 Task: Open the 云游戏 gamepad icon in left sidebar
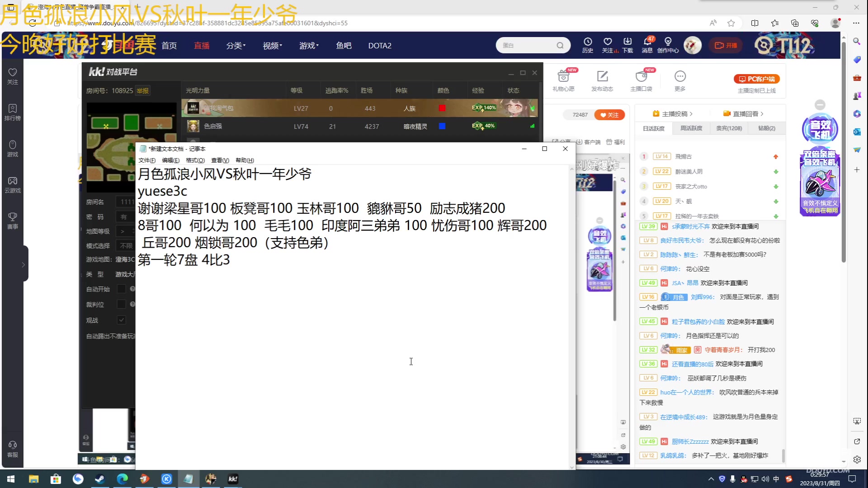point(13,184)
